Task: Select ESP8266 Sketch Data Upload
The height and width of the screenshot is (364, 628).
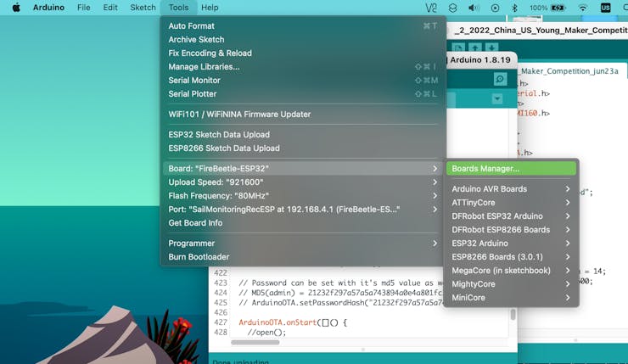Action: click(x=303, y=148)
